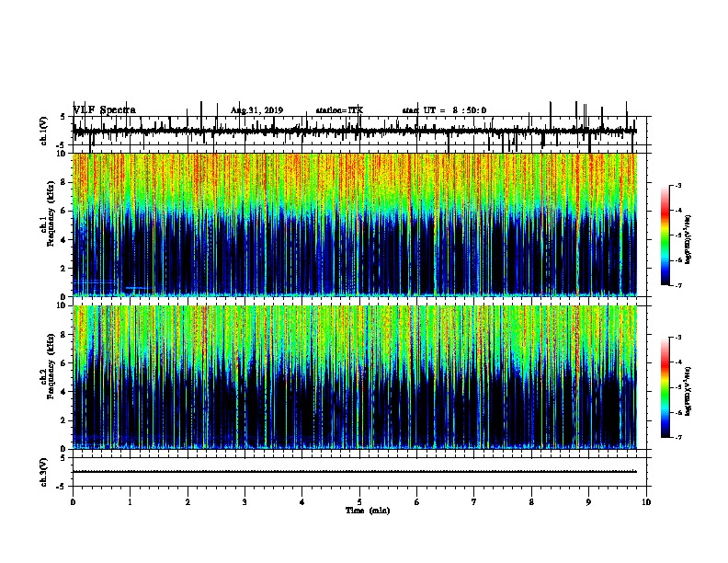This screenshot has height=563, width=728.
Task: Click the ch.1 spectrogram color scale bar
Action: (x=665, y=236)
